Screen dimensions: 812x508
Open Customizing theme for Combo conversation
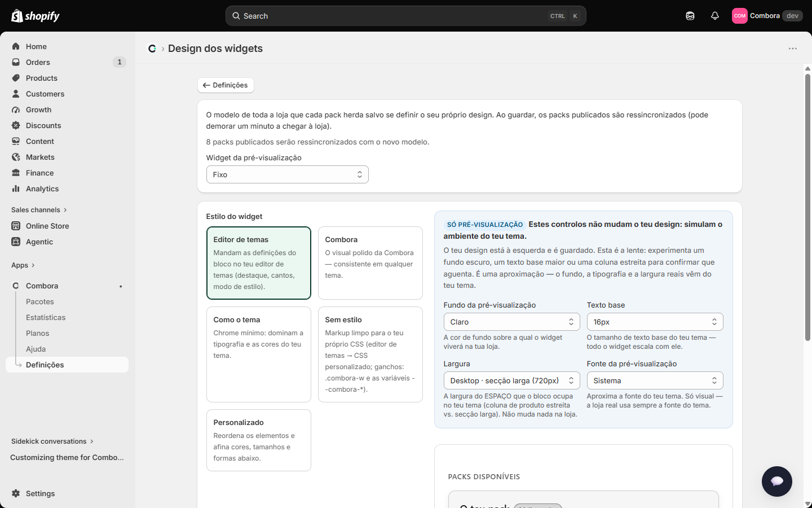67,457
